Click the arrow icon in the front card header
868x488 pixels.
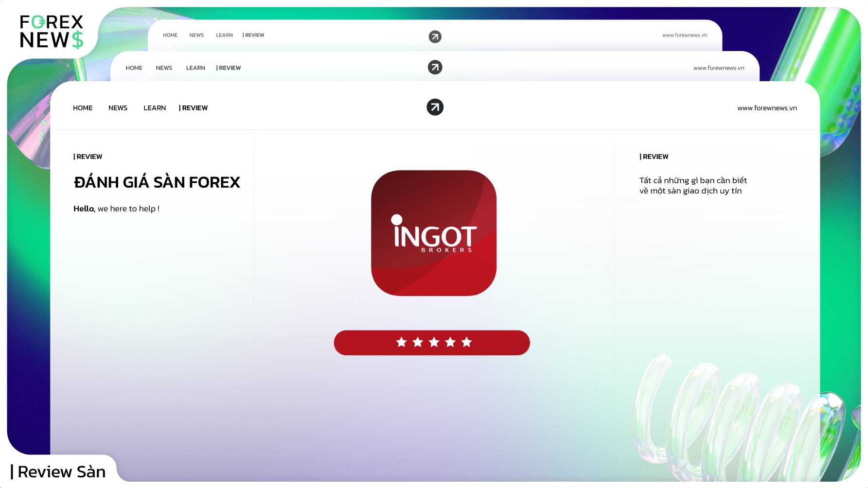click(435, 107)
